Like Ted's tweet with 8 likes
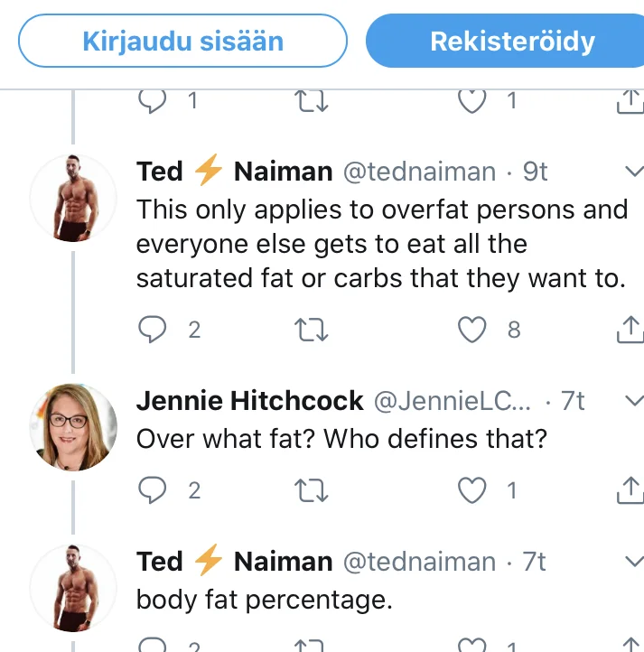644x652 pixels. click(472, 331)
